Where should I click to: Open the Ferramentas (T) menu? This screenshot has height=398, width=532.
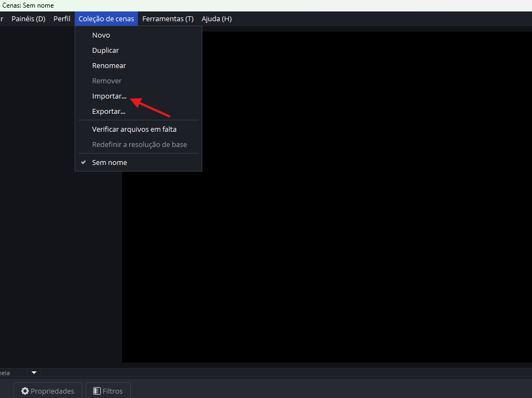[x=168, y=19]
